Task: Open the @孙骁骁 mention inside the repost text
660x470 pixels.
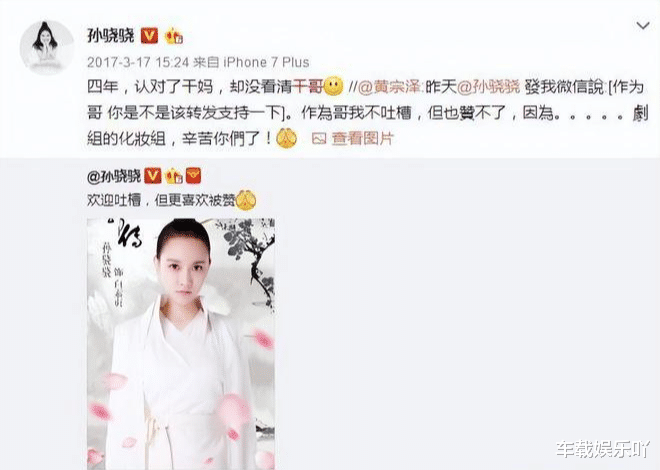Action: 489,88
